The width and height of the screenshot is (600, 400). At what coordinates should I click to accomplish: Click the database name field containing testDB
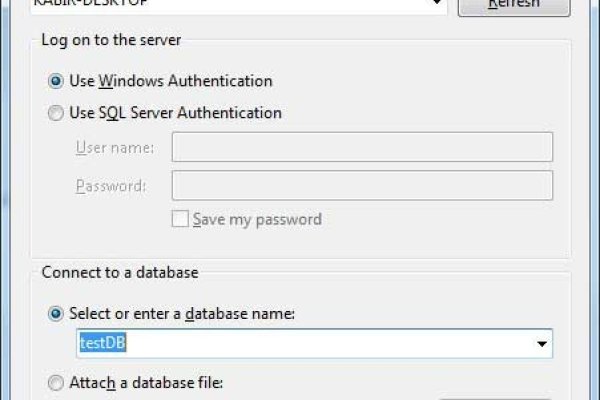pyautogui.click(x=300, y=344)
